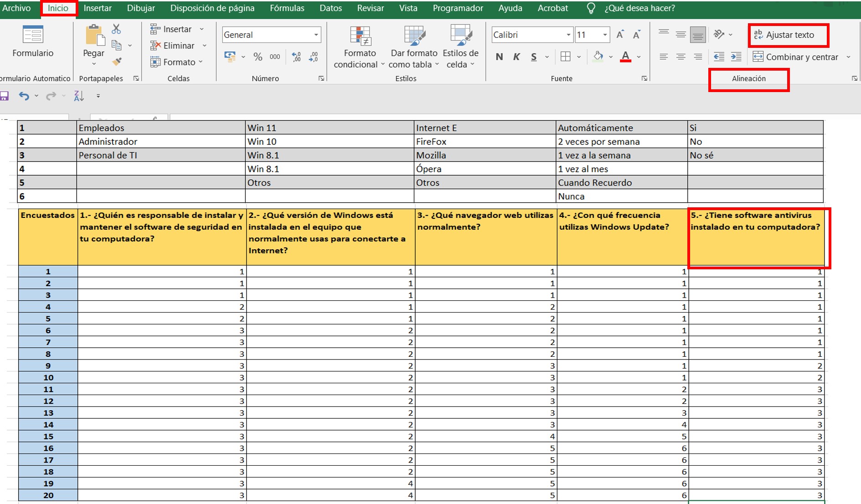Open the General number format dropdown
The width and height of the screenshot is (861, 504).
point(316,35)
